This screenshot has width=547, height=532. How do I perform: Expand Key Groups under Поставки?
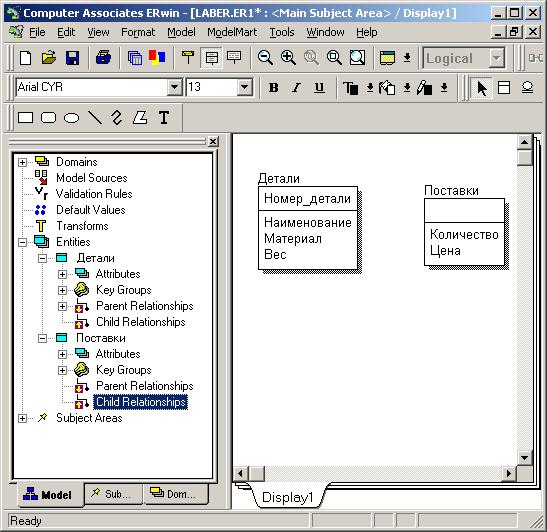(x=62, y=370)
